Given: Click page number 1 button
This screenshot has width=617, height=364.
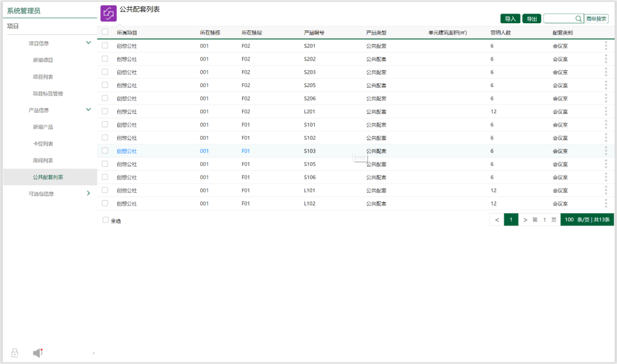Looking at the screenshot, I should point(511,220).
